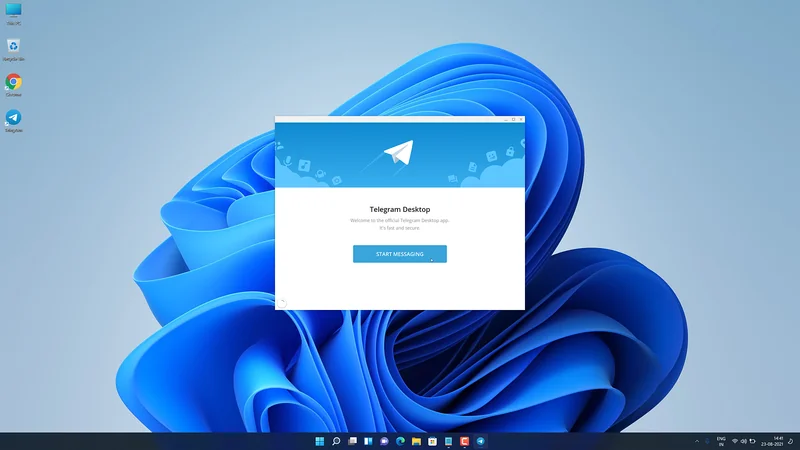Screen dimensions: 800x450
Task: Maximize the Telegram Desktop window
Action: (512, 119)
